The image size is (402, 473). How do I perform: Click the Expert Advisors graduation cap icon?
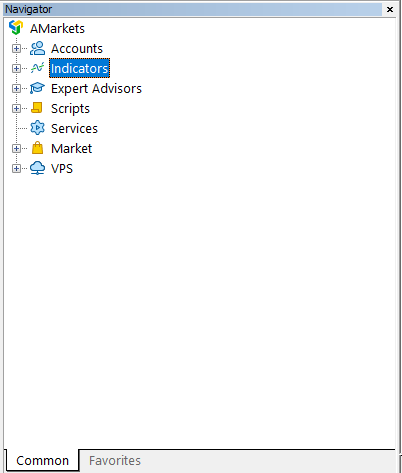coord(37,88)
